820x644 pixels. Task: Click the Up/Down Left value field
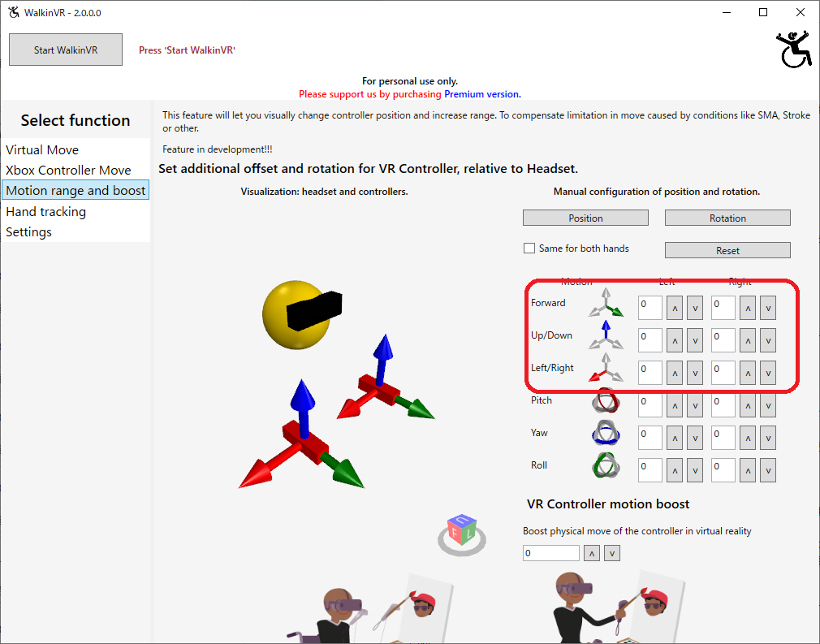tap(650, 340)
